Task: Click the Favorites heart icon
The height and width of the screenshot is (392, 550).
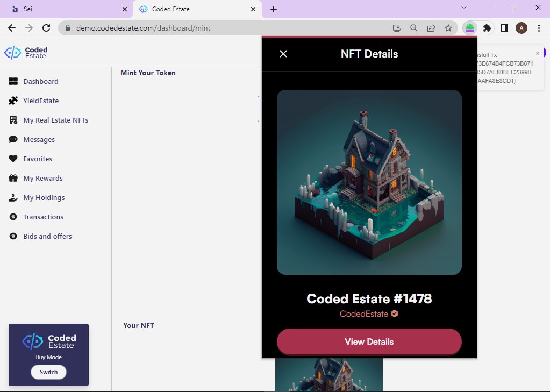Action: click(13, 159)
